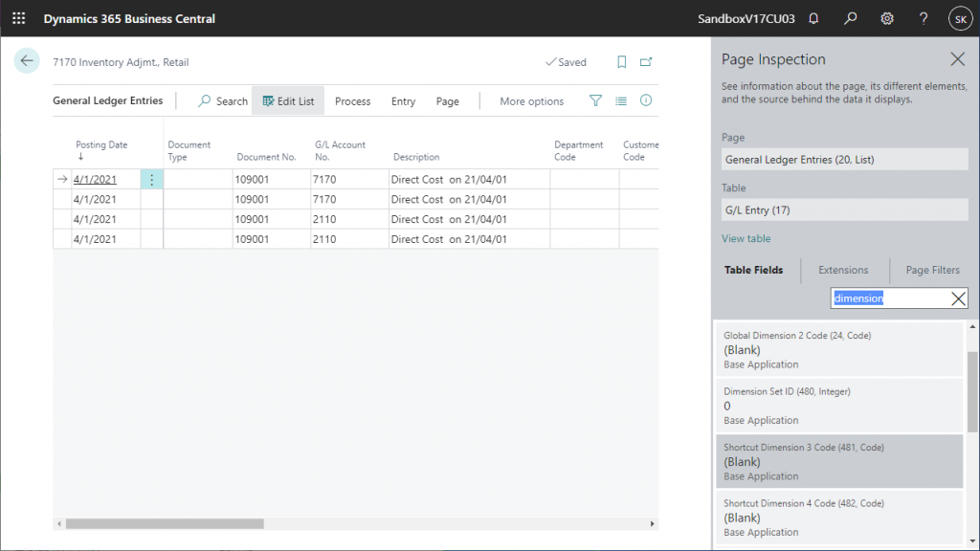Open first row 4/1/2021 posting date link

click(95, 179)
